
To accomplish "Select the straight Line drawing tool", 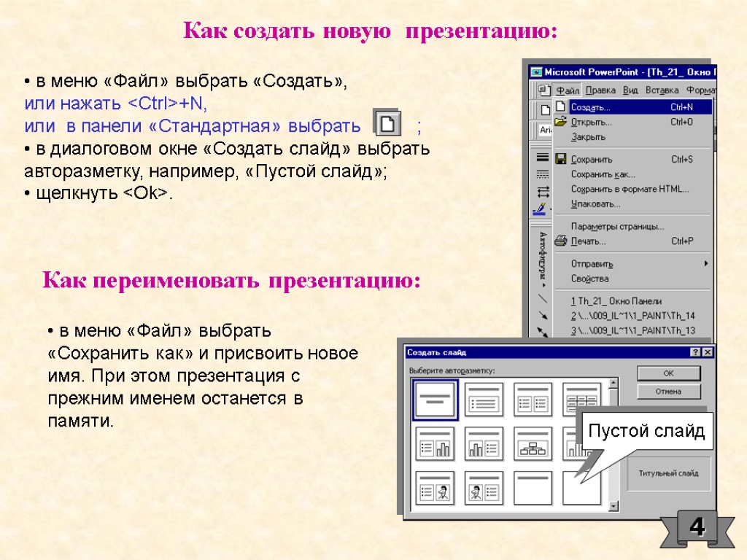I will pos(543,298).
